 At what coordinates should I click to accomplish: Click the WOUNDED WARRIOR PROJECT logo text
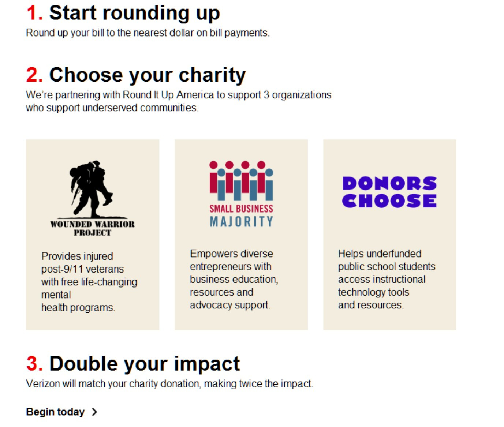tap(93, 228)
